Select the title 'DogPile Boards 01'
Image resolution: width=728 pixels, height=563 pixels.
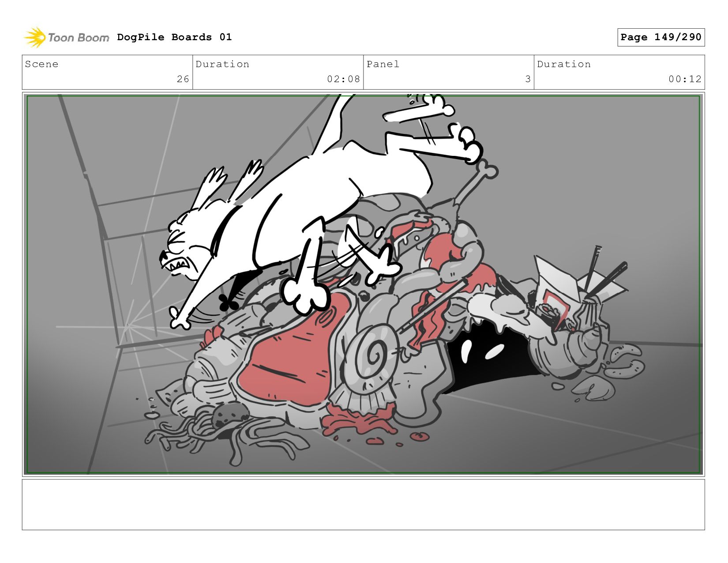click(174, 37)
